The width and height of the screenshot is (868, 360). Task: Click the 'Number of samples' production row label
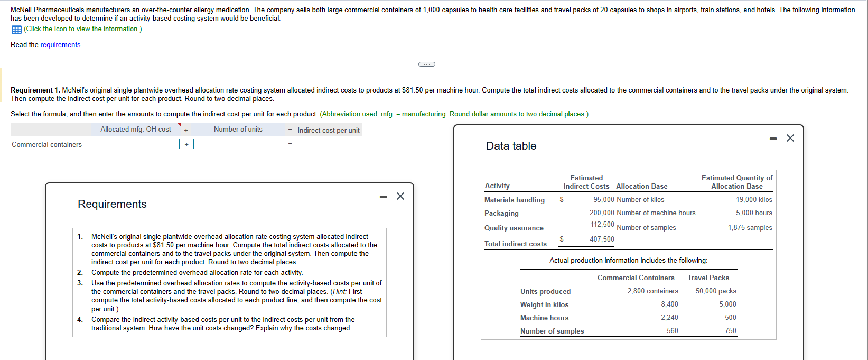(552, 331)
